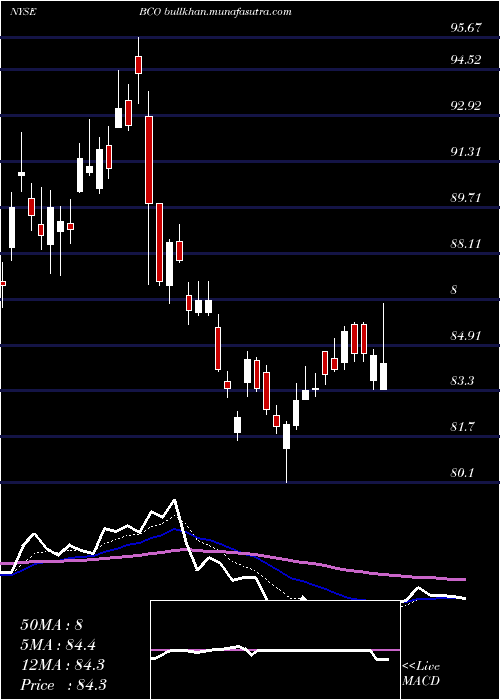Click the 89.71 price level label
The image size is (500, 700).
[x=465, y=198]
